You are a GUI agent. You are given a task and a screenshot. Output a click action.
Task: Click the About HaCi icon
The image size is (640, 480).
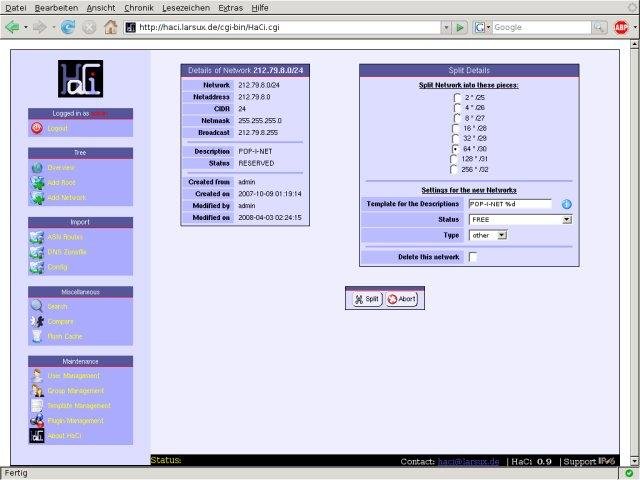click(x=37, y=436)
